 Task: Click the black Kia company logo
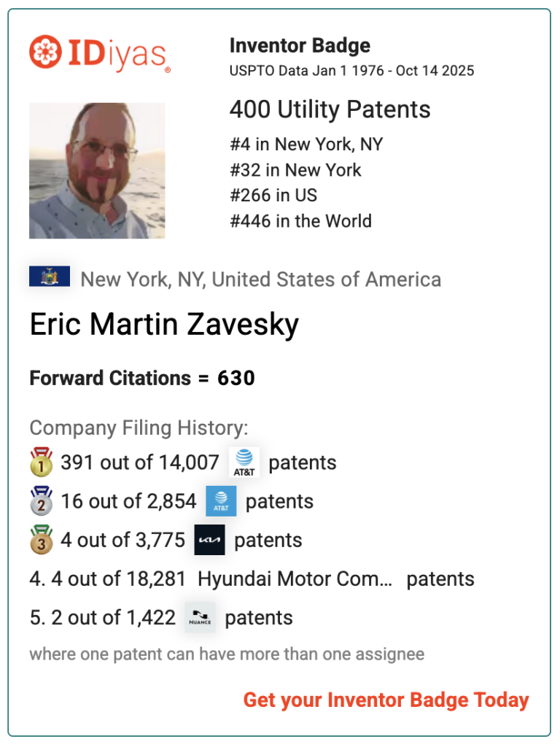[x=209, y=540]
